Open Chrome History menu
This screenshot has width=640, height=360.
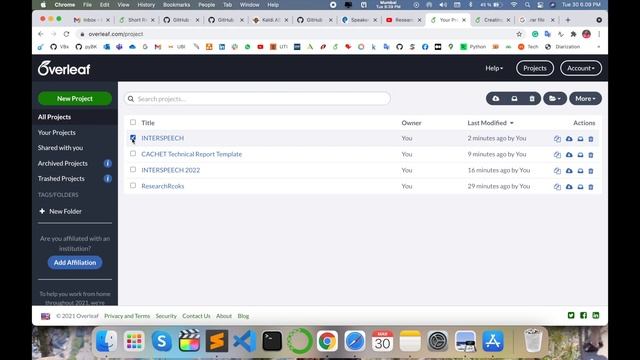(x=146, y=5)
